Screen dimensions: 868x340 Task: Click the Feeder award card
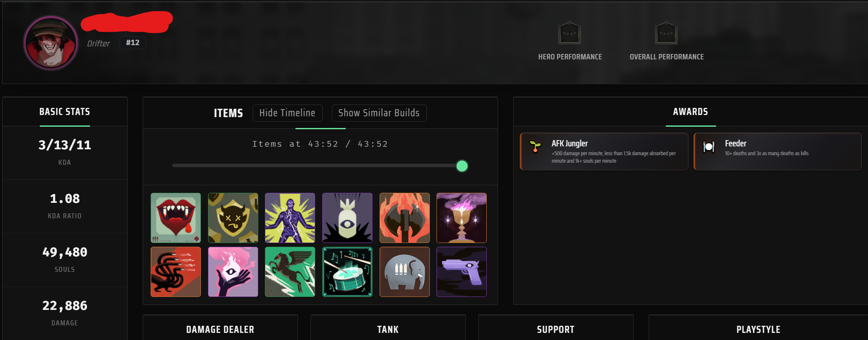point(778,151)
